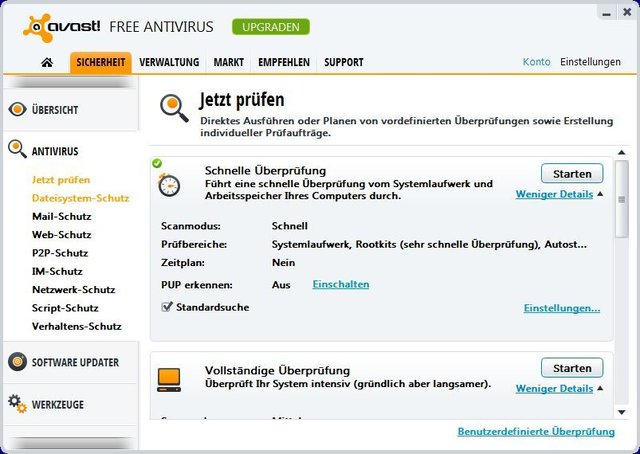Click the green checkmark badge on quick scan

click(157, 164)
